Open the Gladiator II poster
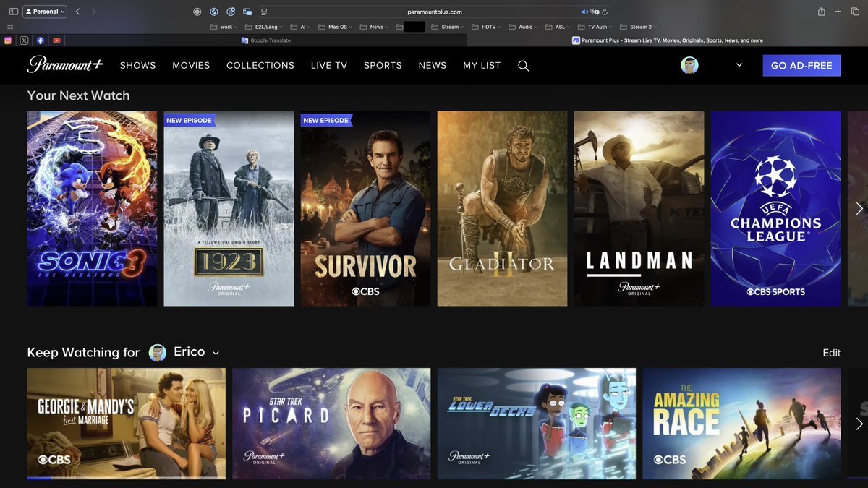Image resolution: width=868 pixels, height=488 pixels. 502,208
